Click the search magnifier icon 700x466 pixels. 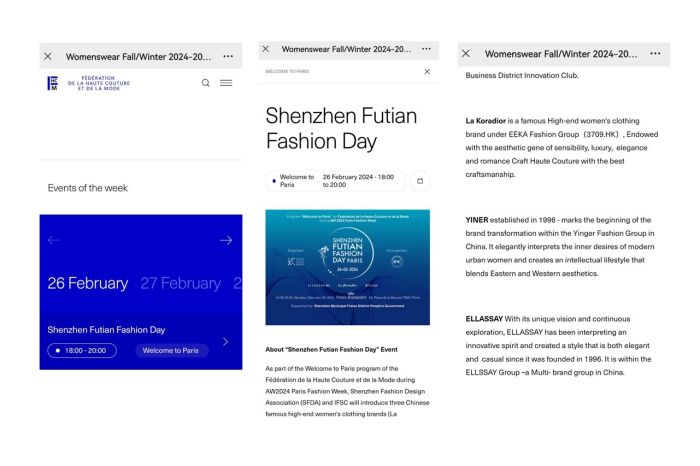206,83
